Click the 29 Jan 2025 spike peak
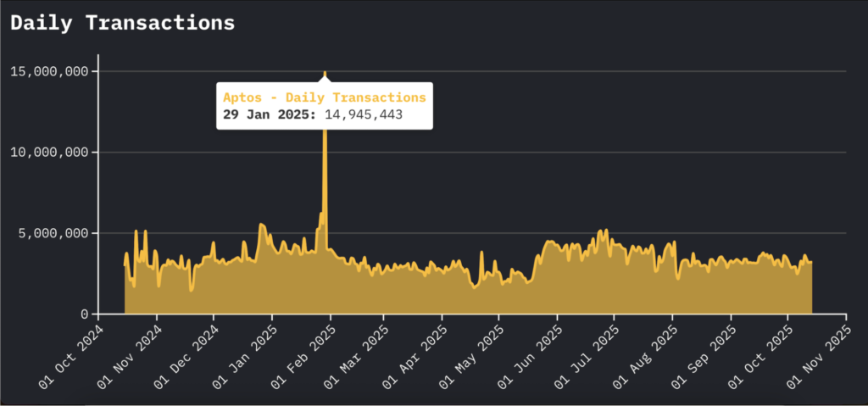 325,74
